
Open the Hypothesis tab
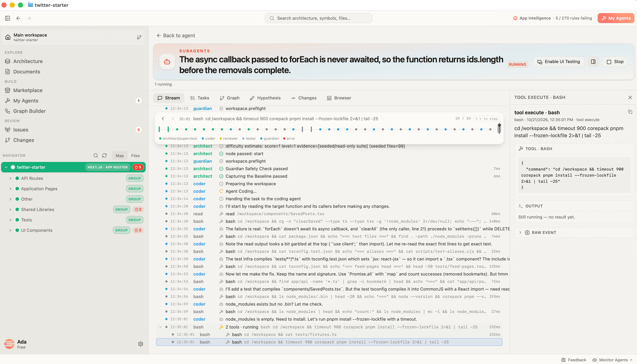click(265, 98)
